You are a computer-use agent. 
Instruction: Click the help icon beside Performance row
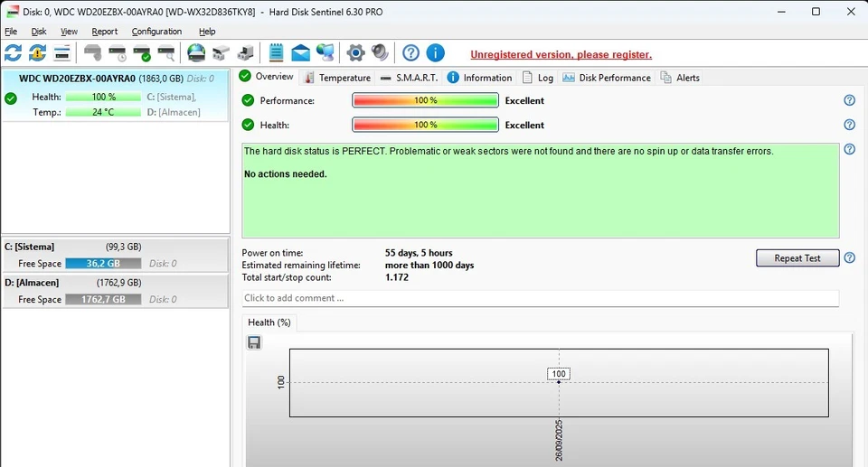[849, 100]
